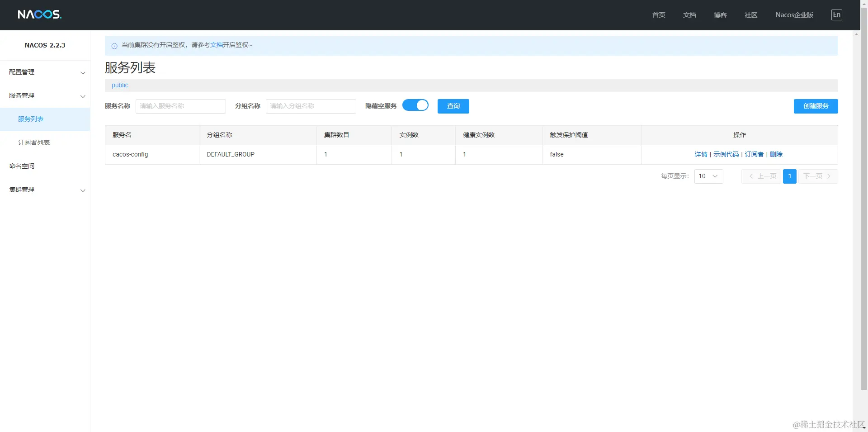This screenshot has width=868, height=432.
Task: Go to 首页 in the top navigation
Action: click(x=659, y=15)
